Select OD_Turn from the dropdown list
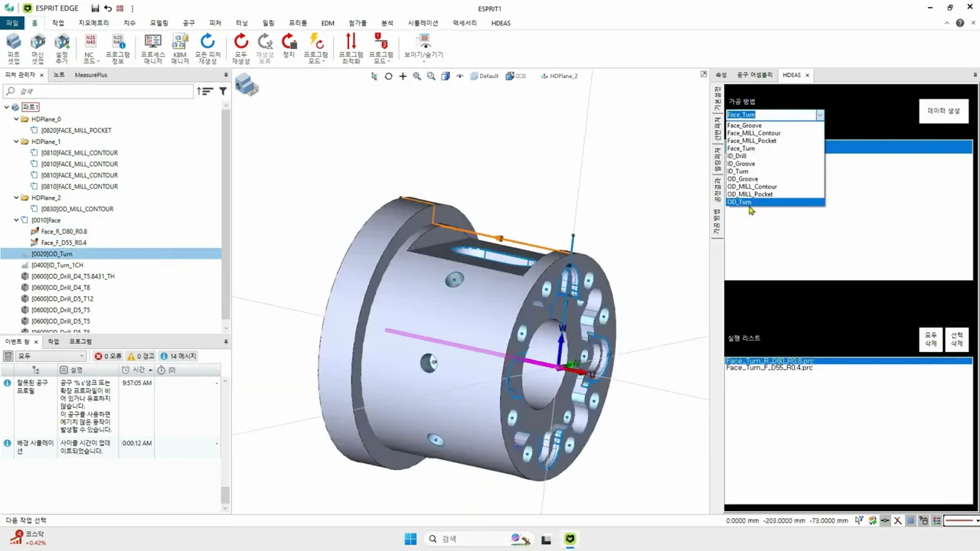 pos(775,202)
